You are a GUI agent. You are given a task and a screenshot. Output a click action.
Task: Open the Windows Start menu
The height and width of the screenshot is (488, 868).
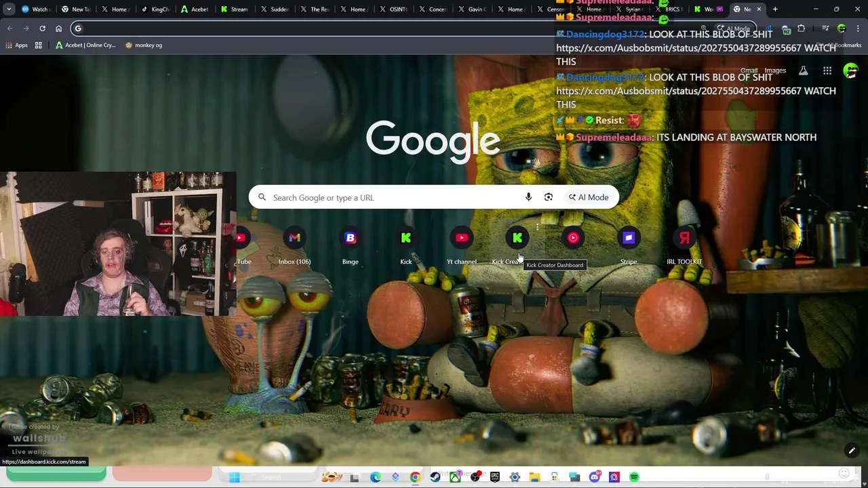click(x=234, y=477)
